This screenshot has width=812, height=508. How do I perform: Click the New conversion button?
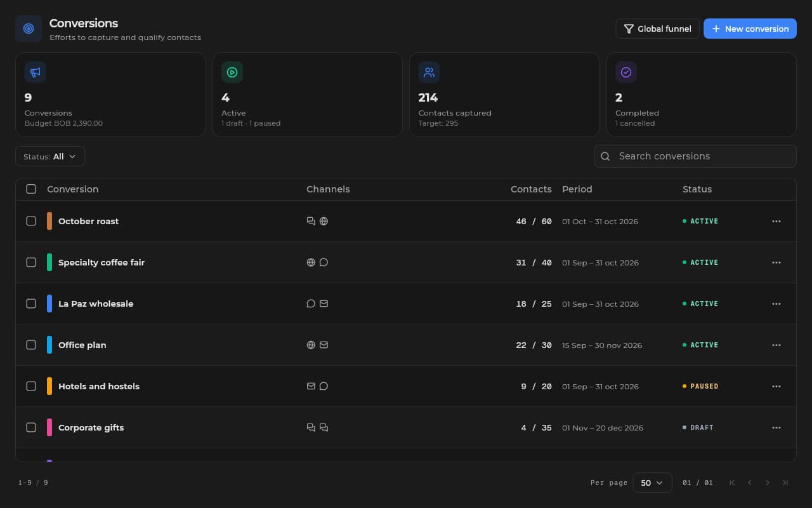click(750, 29)
